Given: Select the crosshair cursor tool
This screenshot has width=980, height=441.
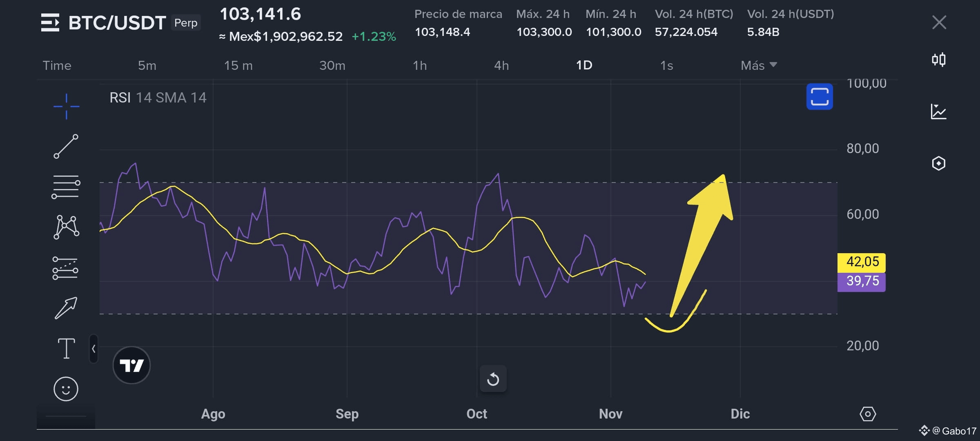Looking at the screenshot, I should [x=66, y=106].
